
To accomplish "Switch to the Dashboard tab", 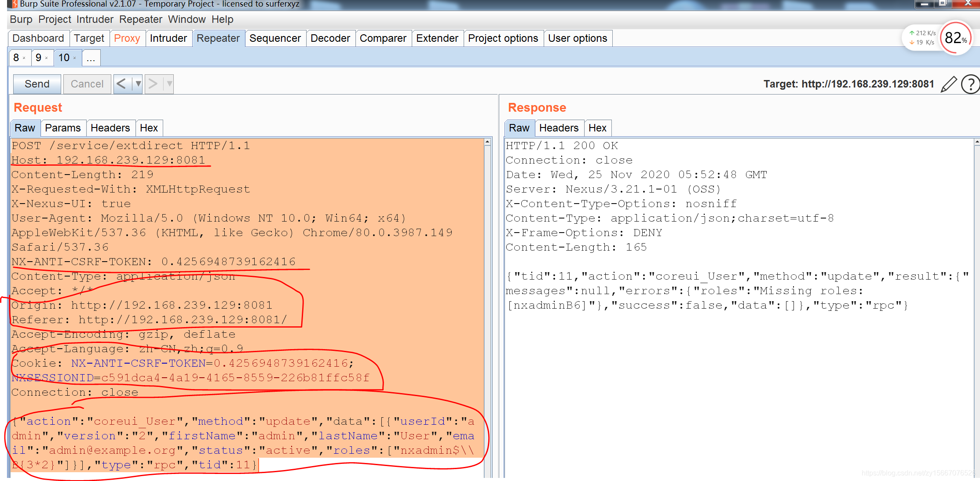I will pyautogui.click(x=38, y=38).
